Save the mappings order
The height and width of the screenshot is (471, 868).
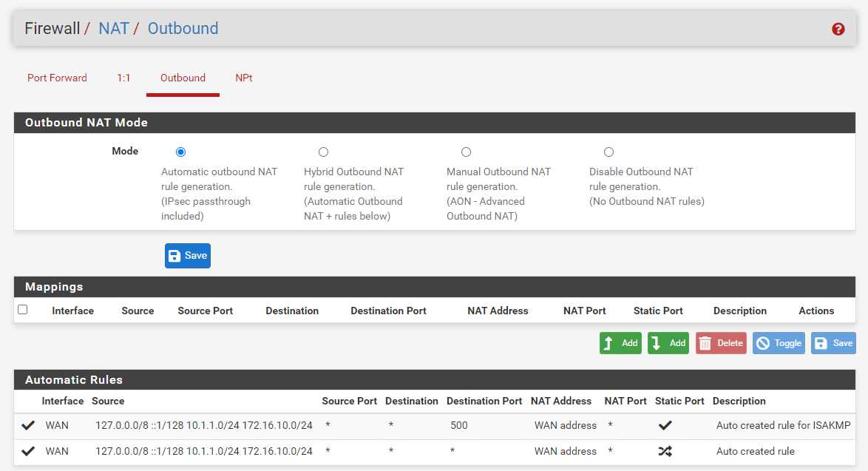click(x=833, y=343)
